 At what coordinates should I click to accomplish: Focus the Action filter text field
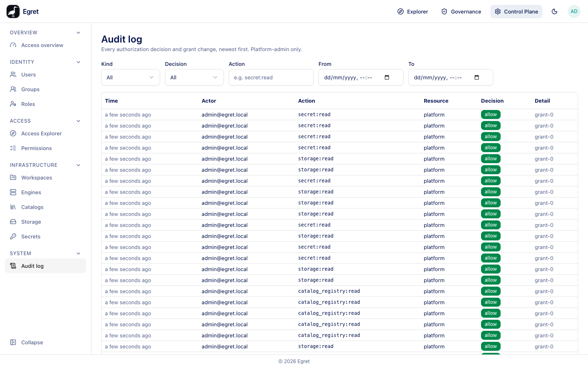click(271, 77)
